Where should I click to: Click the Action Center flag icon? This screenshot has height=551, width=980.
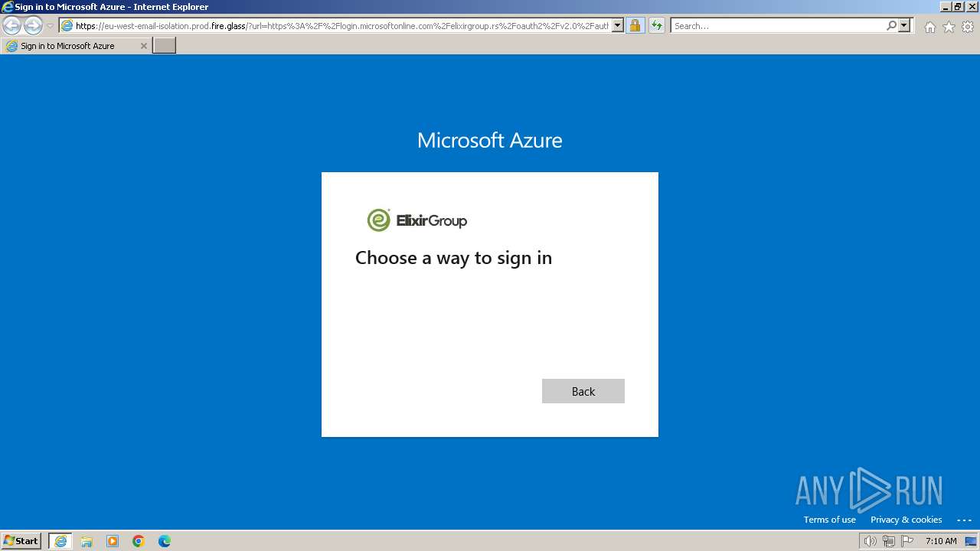coord(908,541)
